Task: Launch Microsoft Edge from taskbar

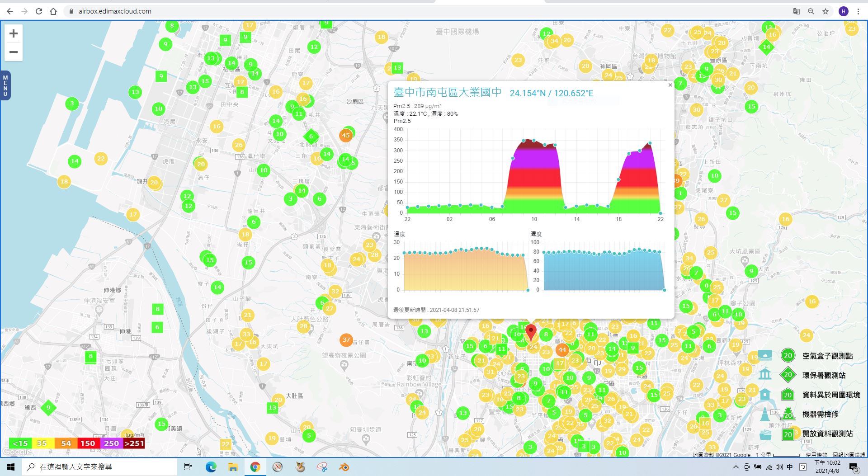Action: point(211,467)
